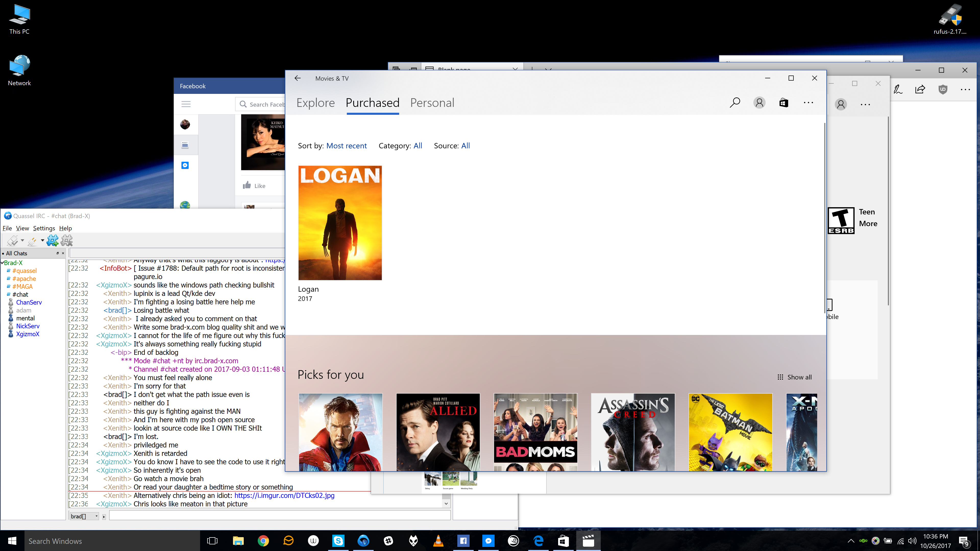Open Skype from the taskbar
Image resolution: width=980 pixels, height=551 pixels.
click(x=338, y=541)
